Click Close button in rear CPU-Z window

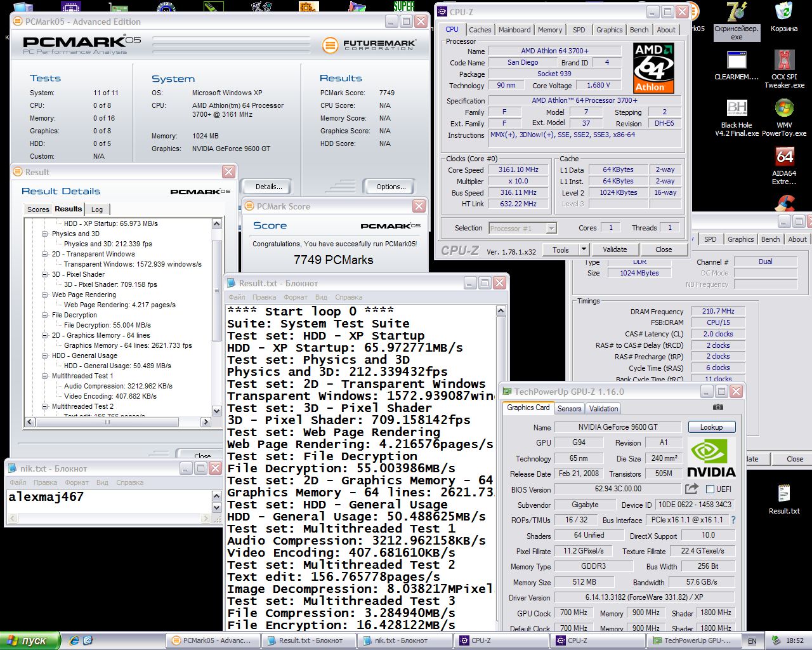coord(795,459)
